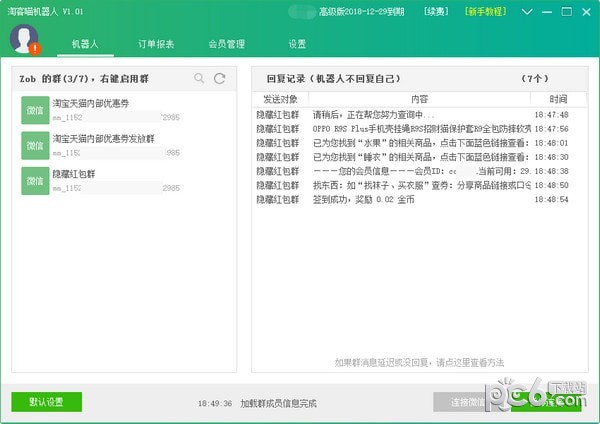The image size is (600, 424).
Task: Click the 内容 column header
Action: pyautogui.click(x=419, y=99)
